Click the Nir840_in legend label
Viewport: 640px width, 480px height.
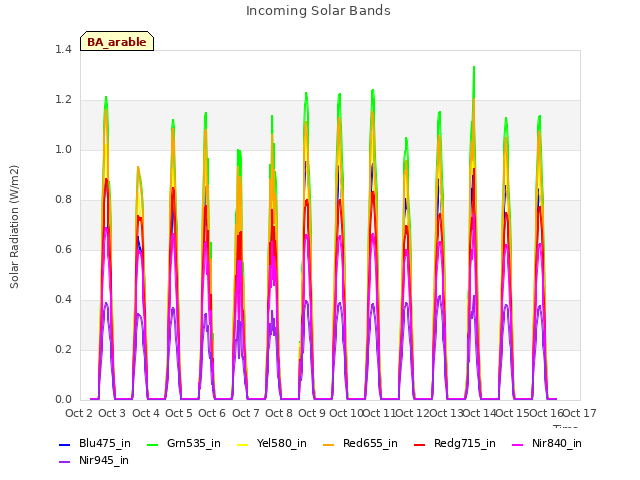[x=557, y=443]
